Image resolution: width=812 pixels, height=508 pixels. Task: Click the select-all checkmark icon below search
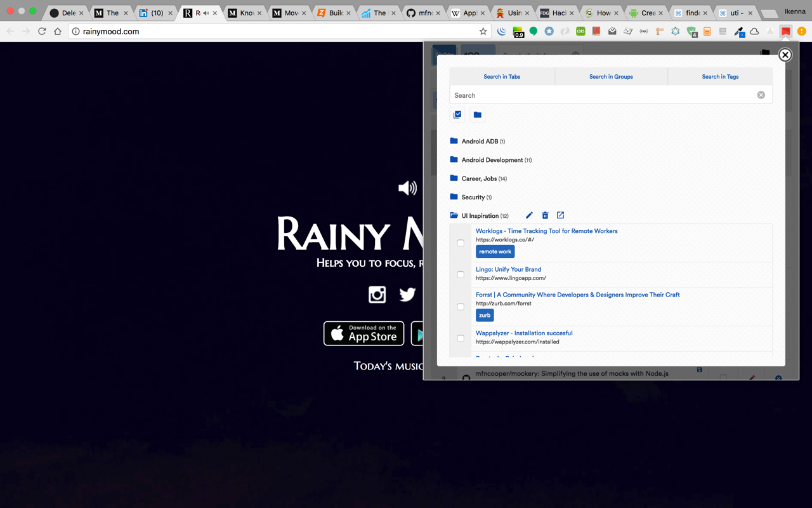click(457, 114)
